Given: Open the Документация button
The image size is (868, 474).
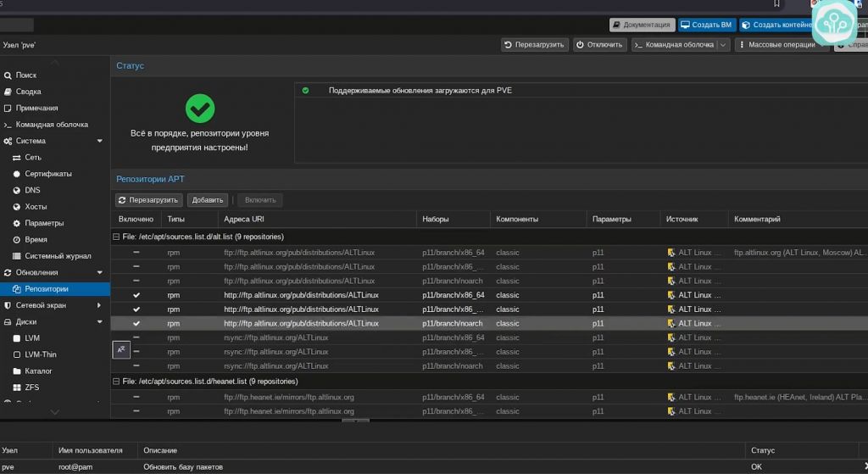Looking at the screenshot, I should [643, 25].
